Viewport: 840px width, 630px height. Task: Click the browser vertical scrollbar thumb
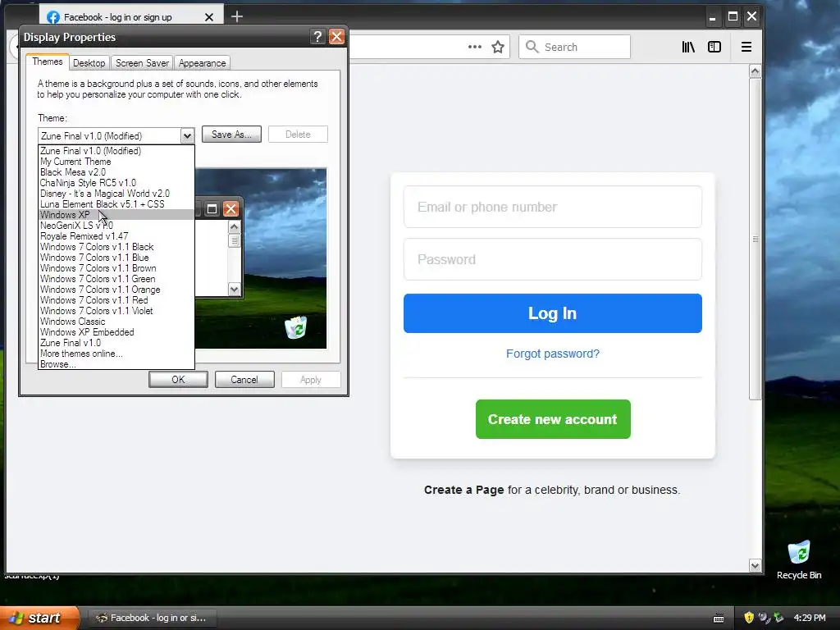755,239
